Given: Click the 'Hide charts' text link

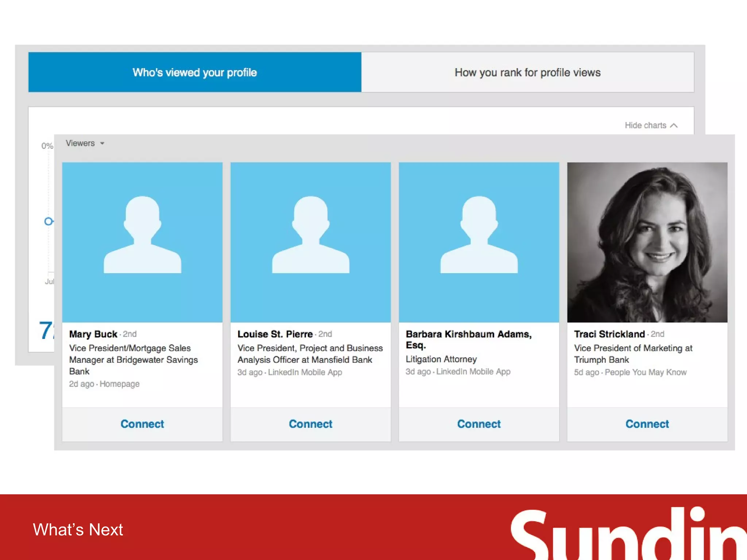Looking at the screenshot, I should point(645,125).
